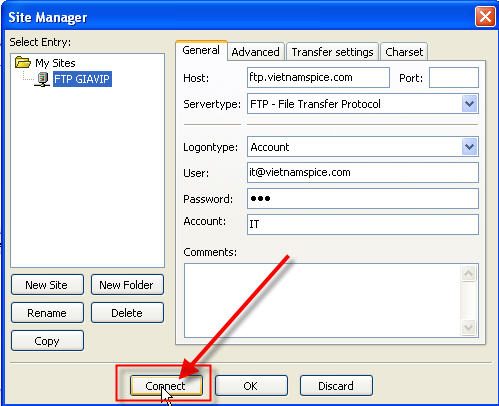This screenshot has height=406, width=499.
Task: Click the Port input field
Action: coord(454,77)
